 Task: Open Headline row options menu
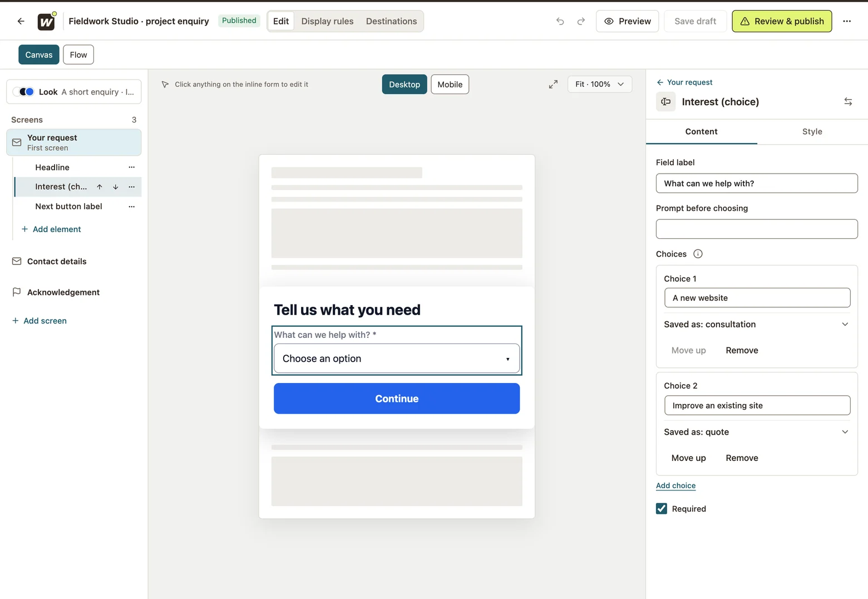[132, 168]
